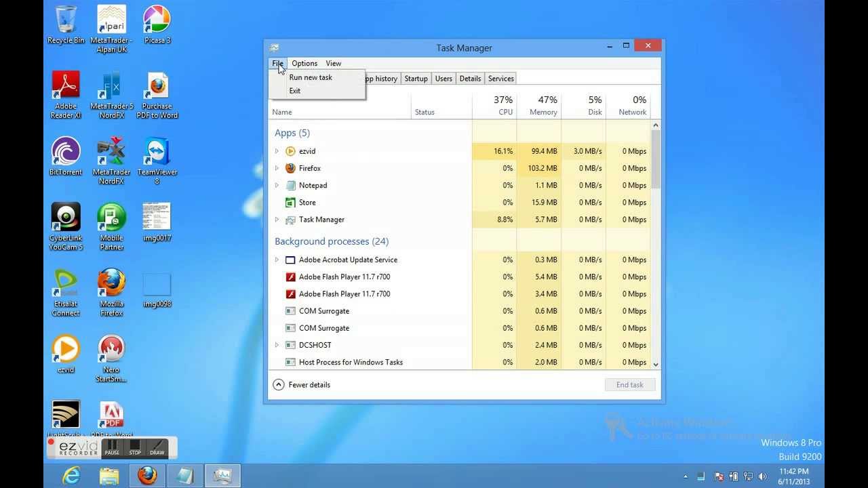Open File Explorer from the taskbar

pos(109,476)
